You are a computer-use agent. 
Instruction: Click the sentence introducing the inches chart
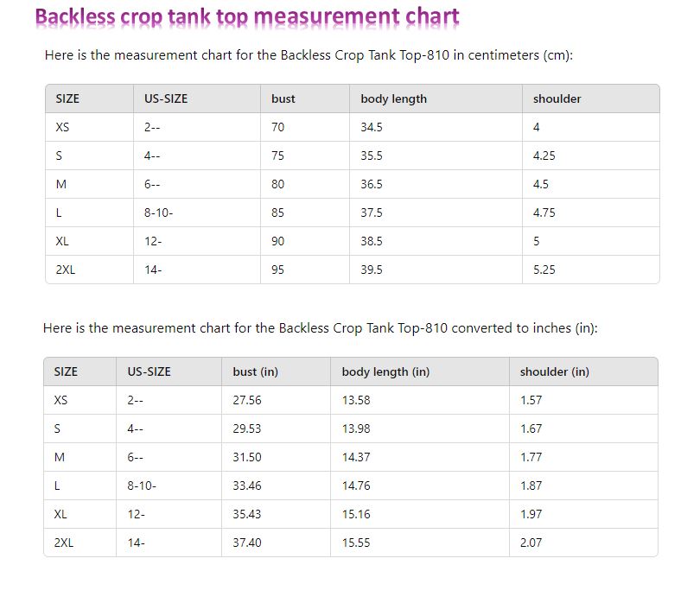point(320,328)
